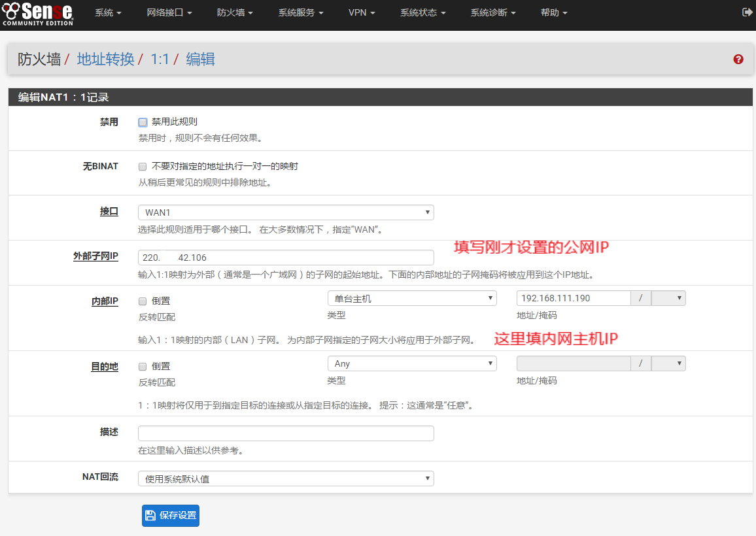Expand the 内部IP type dropdown 单台主机
This screenshot has width=756, height=536.
(411, 299)
